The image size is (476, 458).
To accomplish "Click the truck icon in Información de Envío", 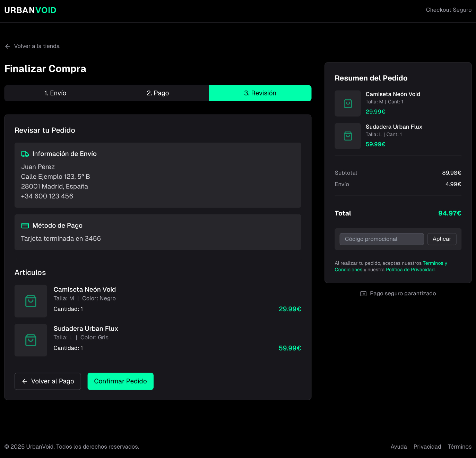I will [25, 154].
